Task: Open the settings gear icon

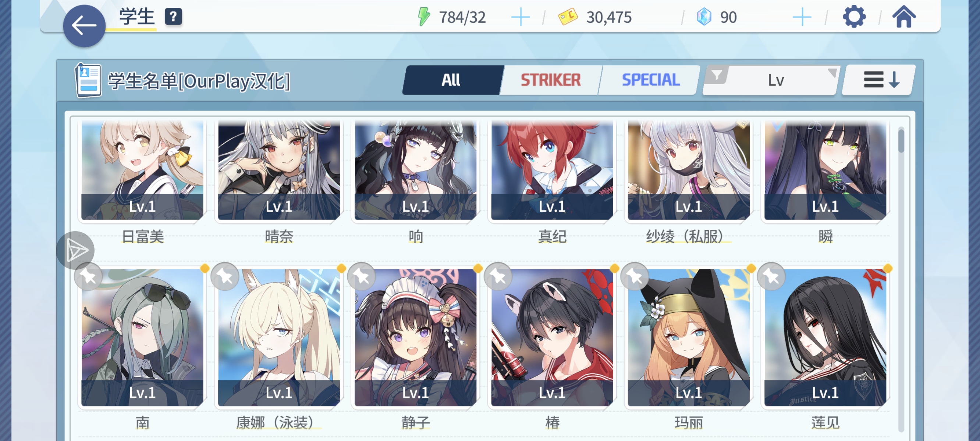Action: click(854, 17)
